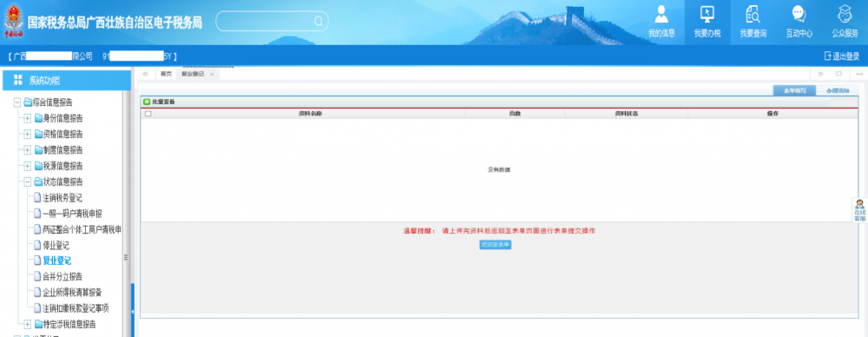Click the 资格信息报告 folder icon
This screenshot has height=337, width=868.
click(x=38, y=134)
